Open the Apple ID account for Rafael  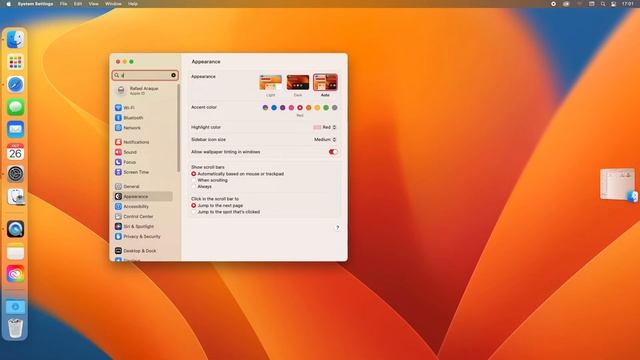pos(143,91)
